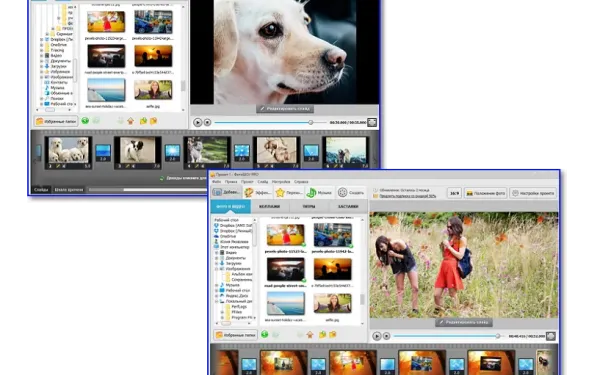Collapse the Изображения folder in front window tree

click(217, 269)
